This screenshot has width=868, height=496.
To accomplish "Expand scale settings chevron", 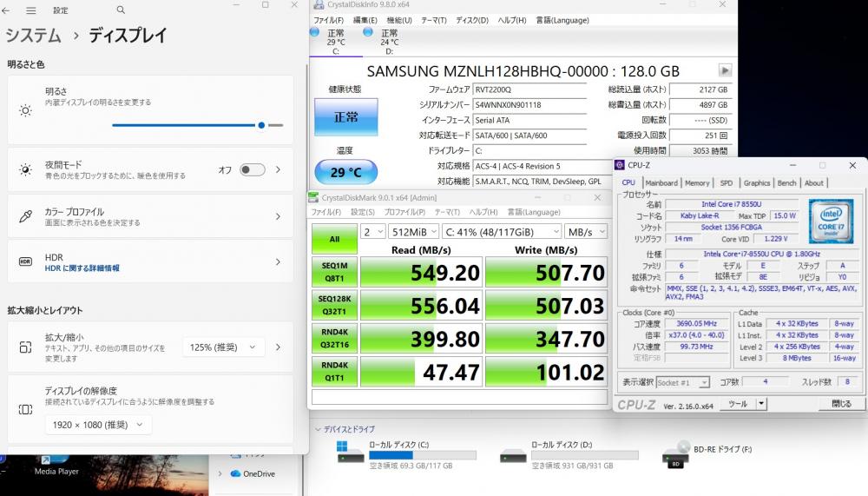I will 278,347.
